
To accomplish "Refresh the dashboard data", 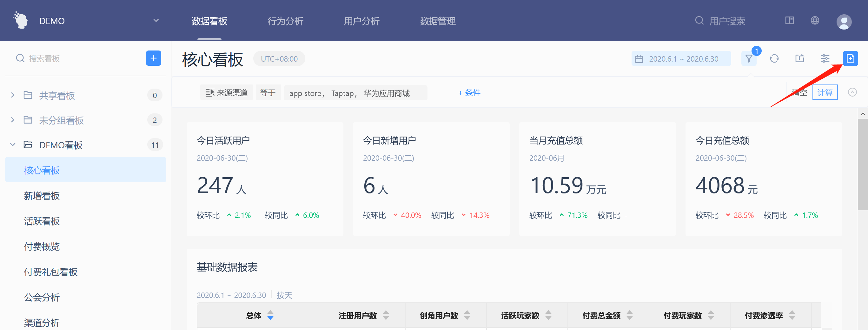I will 774,59.
